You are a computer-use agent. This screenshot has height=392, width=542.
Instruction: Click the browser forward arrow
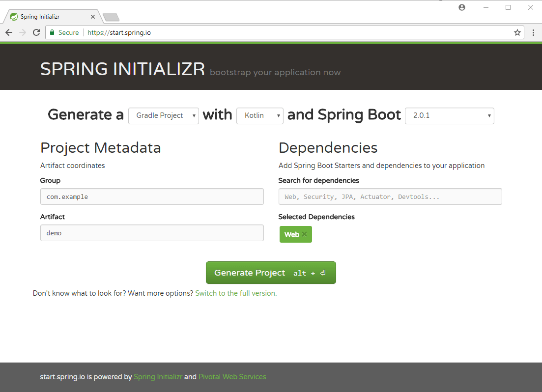(x=23, y=32)
